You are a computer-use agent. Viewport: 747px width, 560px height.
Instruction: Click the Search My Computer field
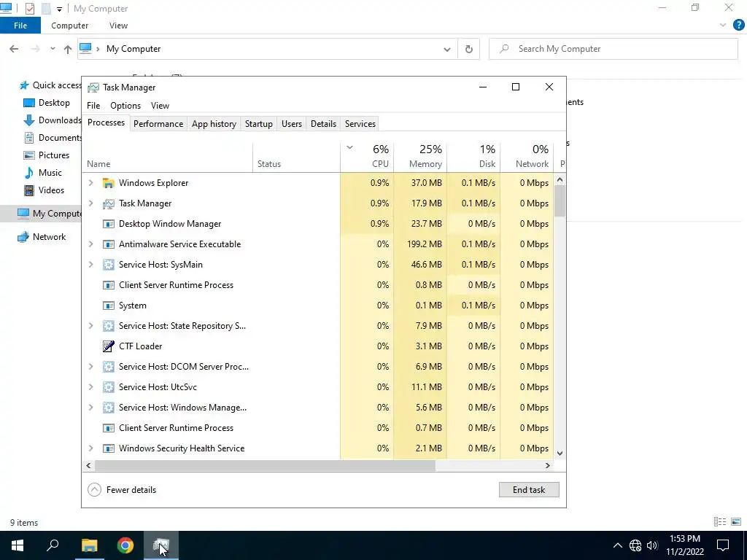[x=614, y=49]
